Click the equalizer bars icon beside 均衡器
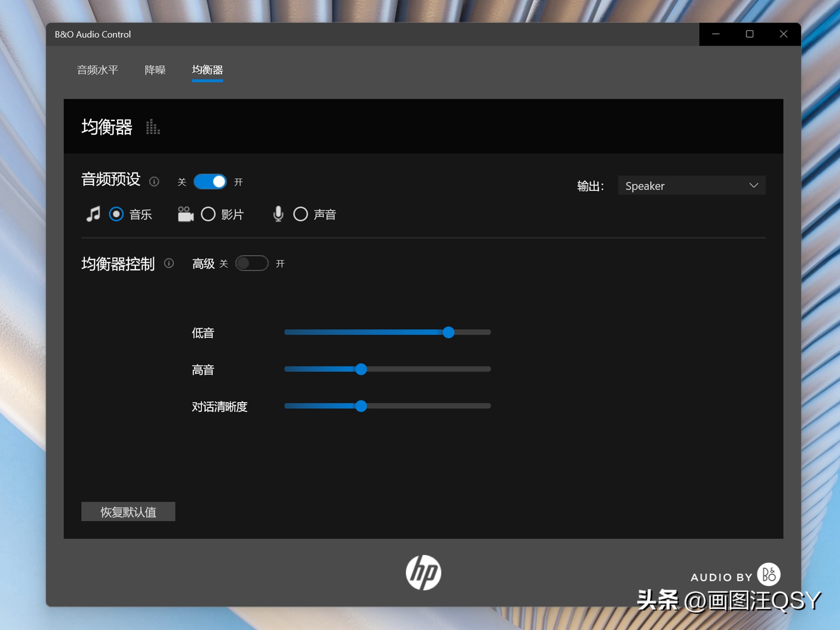The image size is (840, 630). (x=153, y=127)
